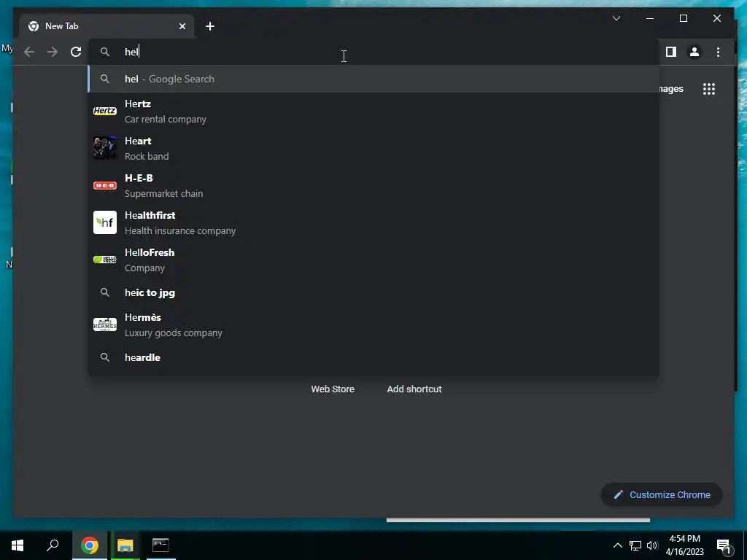Expand the tab search dropdown arrow
The height and width of the screenshot is (560, 747).
(x=616, y=18)
